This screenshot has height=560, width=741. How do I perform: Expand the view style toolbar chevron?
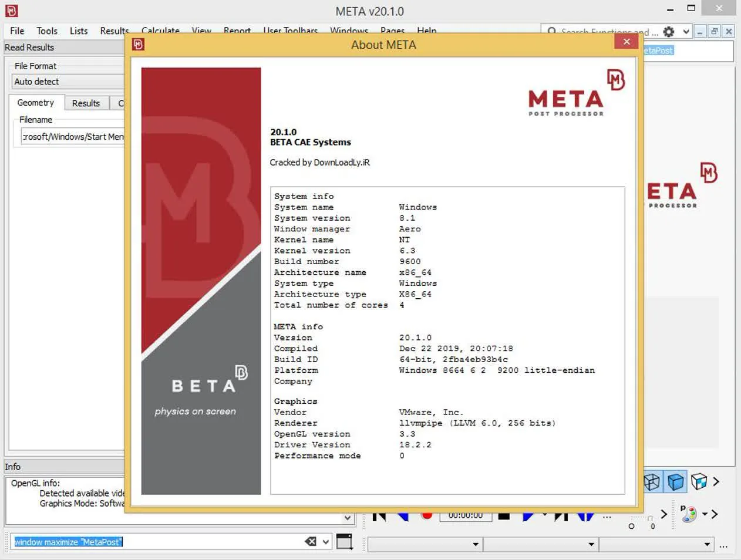coord(716,482)
